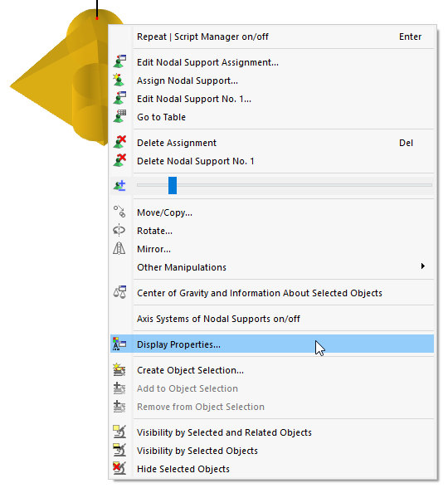Image resolution: width=448 pixels, height=488 pixels.
Task: Click the size slider track right of handle
Action: pos(304,185)
